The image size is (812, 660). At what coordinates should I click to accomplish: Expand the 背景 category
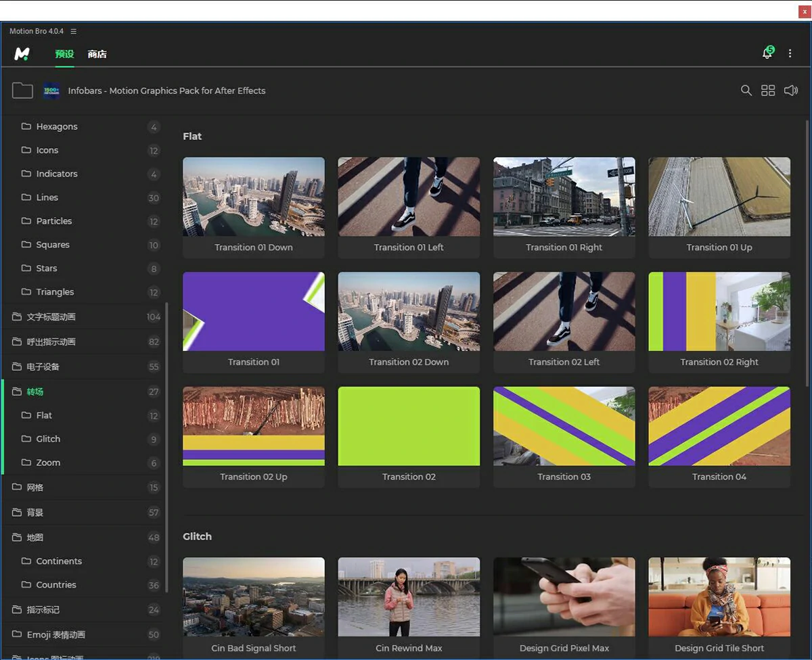83,513
